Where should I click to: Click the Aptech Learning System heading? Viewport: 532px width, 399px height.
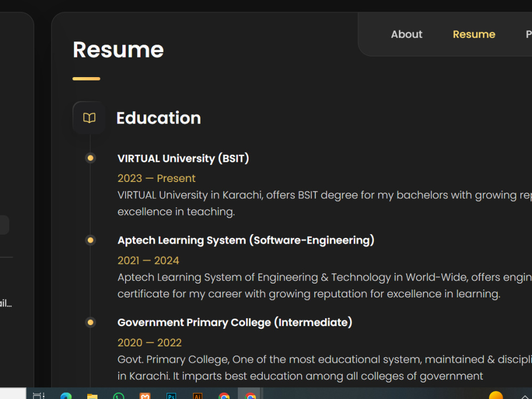coord(246,240)
